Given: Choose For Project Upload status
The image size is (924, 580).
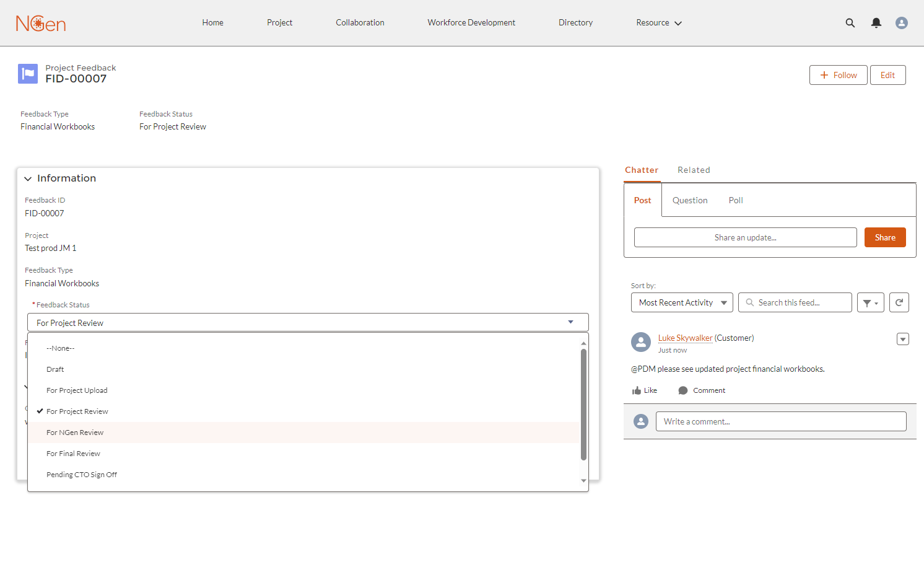Looking at the screenshot, I should (303, 390).
